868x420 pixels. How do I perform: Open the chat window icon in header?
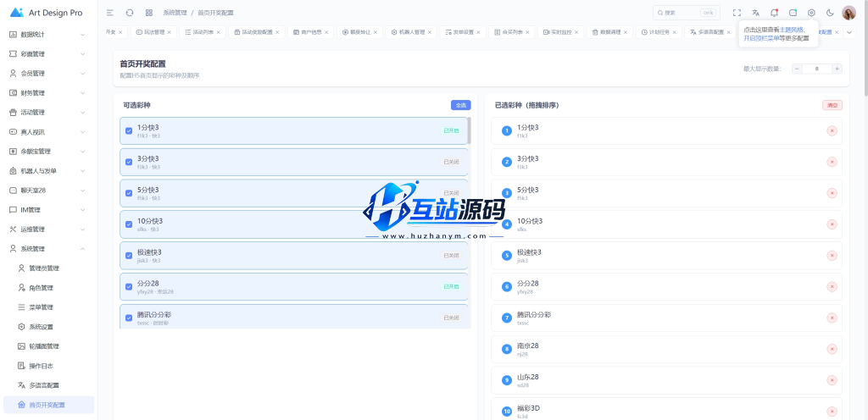point(793,13)
